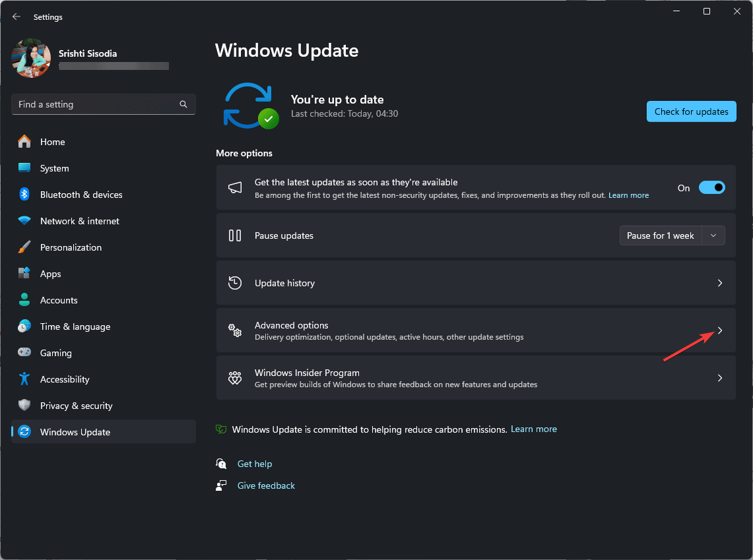
Task: Open Personalization settings
Action: (x=103, y=247)
